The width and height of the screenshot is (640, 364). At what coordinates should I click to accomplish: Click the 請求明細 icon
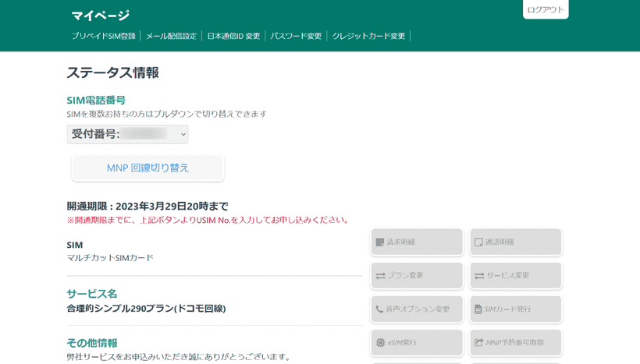(380, 242)
